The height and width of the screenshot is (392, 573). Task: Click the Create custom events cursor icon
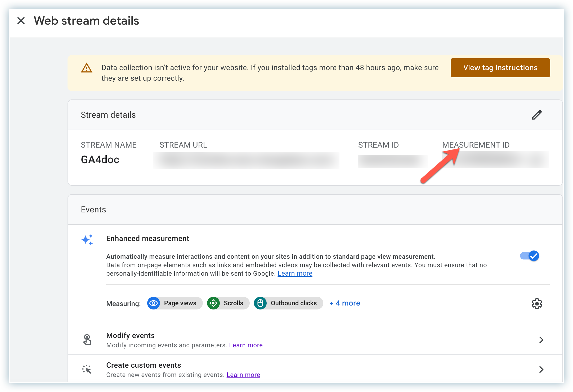[87, 369]
